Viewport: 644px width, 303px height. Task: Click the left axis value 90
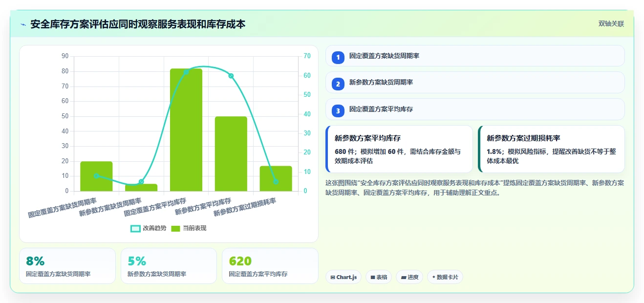(65, 56)
